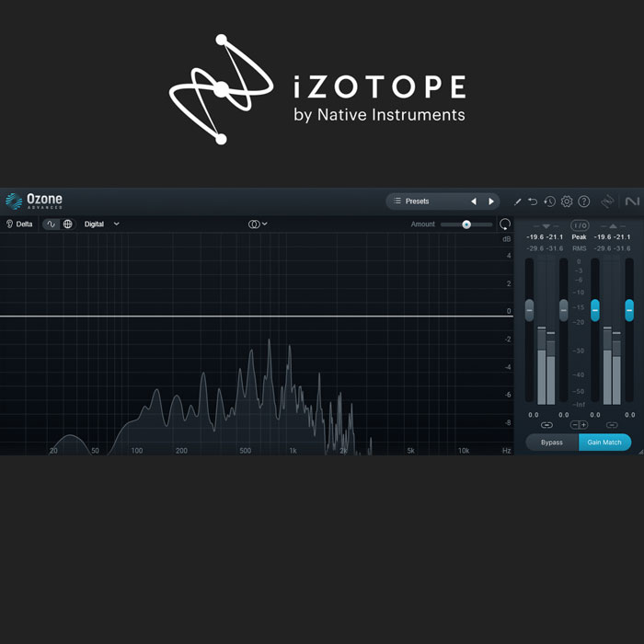Click the reset circular arrow next to Amount
644x644 pixels.
click(x=505, y=224)
